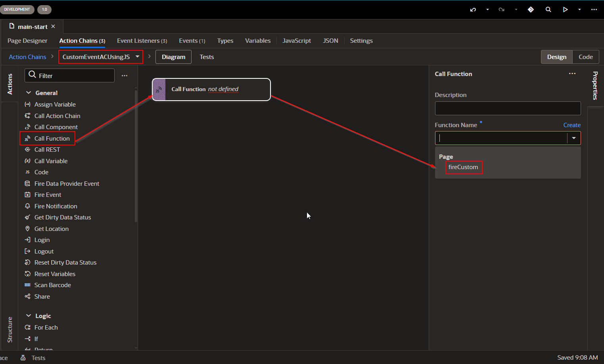
Task: Select Share action icon
Action: point(27,296)
